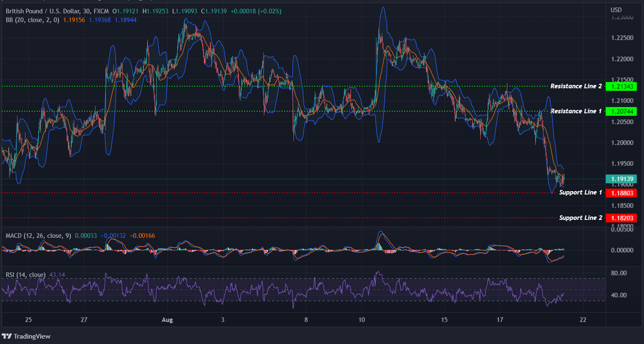Click the Resistance Line 1 text label
The height and width of the screenshot is (344, 644).
tap(576, 111)
